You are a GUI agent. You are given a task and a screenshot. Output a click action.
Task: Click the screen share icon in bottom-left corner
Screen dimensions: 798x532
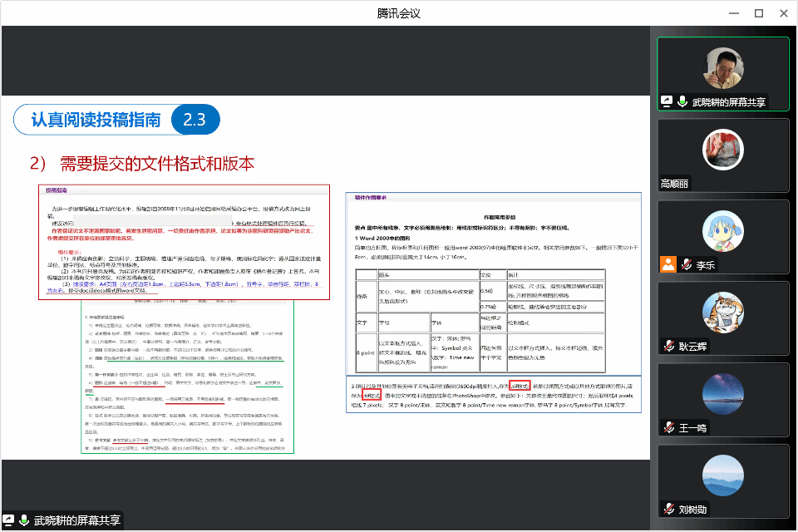tap(9, 521)
